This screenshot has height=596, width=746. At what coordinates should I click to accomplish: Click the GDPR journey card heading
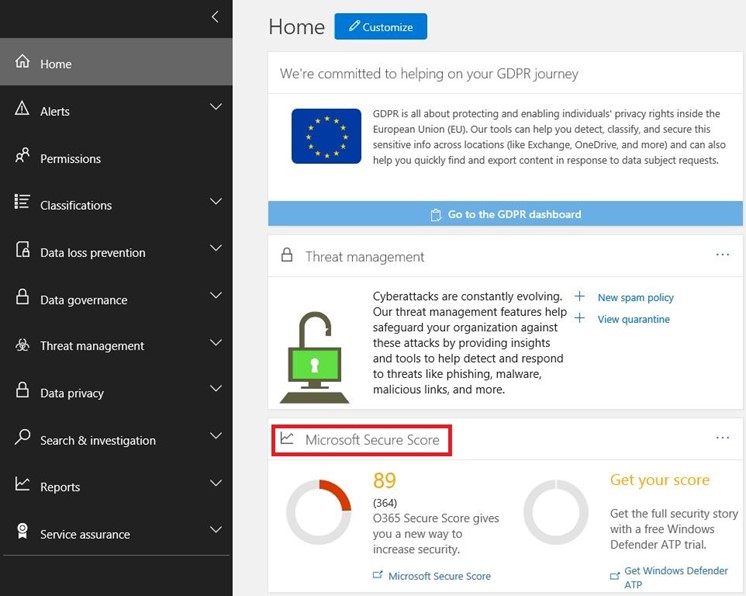429,74
